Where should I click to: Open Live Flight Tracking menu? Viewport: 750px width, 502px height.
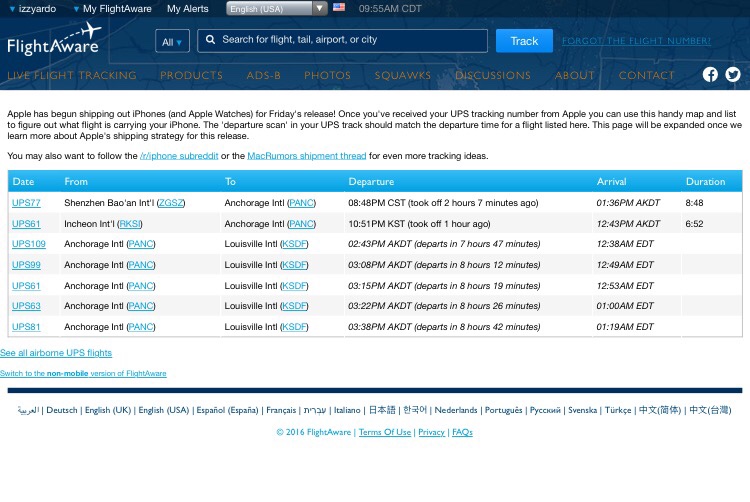[x=72, y=76]
